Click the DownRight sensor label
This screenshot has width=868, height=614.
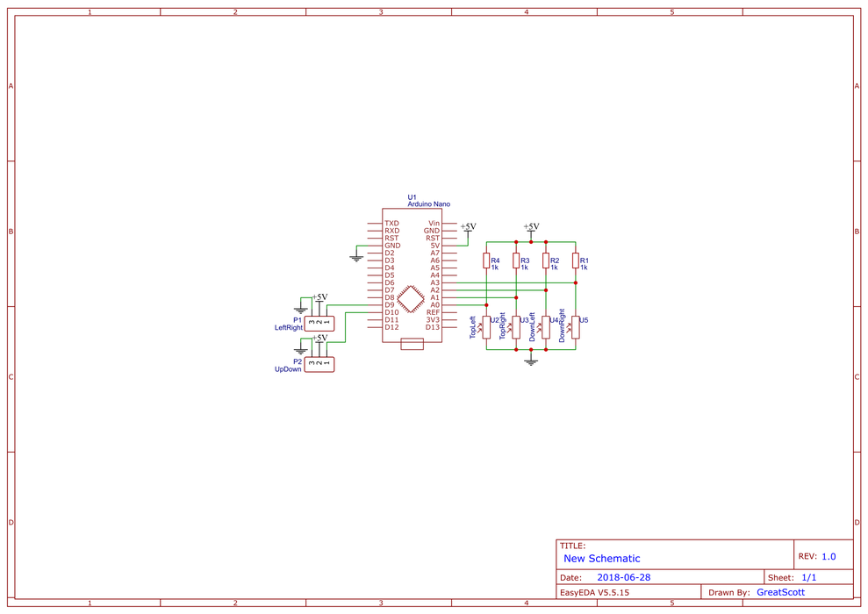coord(562,325)
